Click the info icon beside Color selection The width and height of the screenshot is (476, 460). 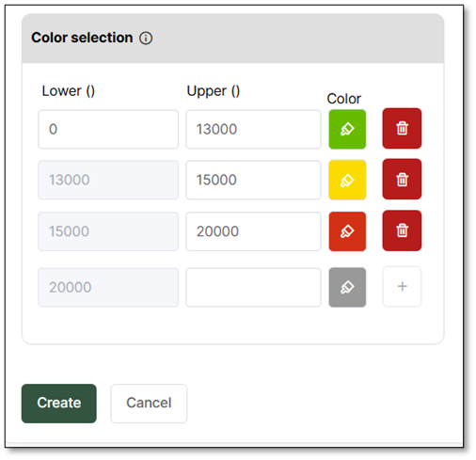click(x=146, y=39)
